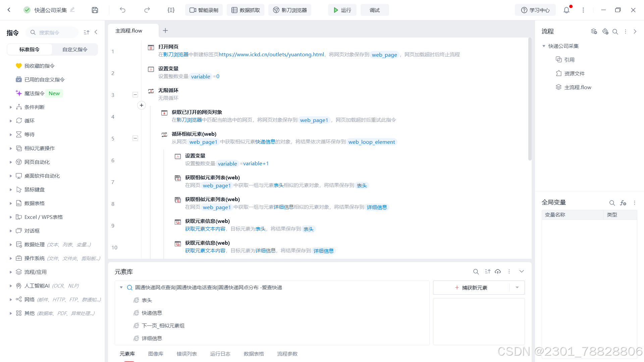
Task: Click the cloud upload icon in 元素库
Action: (498, 271)
